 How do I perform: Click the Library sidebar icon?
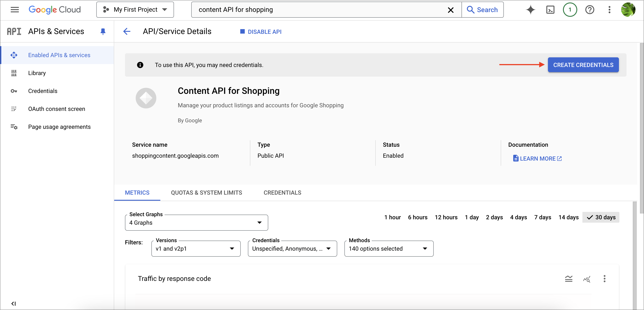14,73
